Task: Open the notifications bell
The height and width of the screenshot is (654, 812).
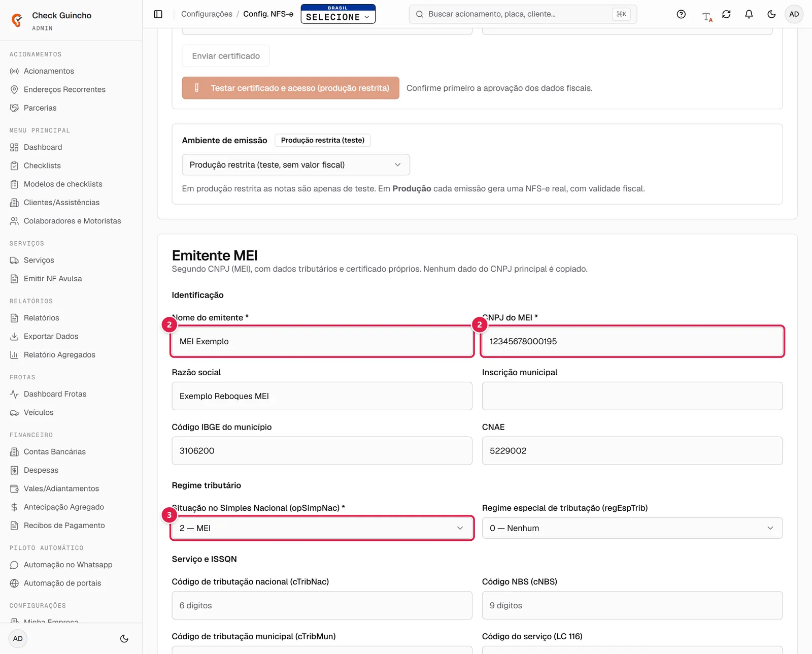Action: point(749,14)
